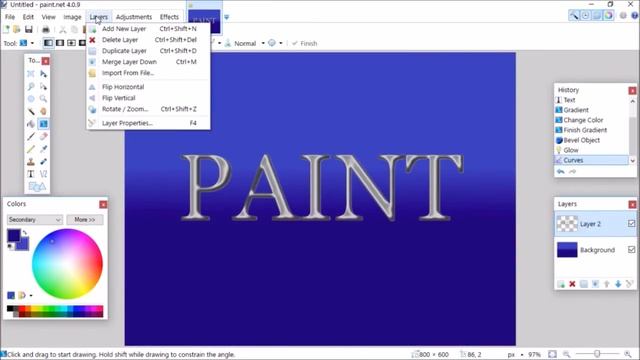Screen dimensions: 640x360
Task: Click the Open folder icon in toolbar
Action: pyautogui.click(x=17, y=29)
